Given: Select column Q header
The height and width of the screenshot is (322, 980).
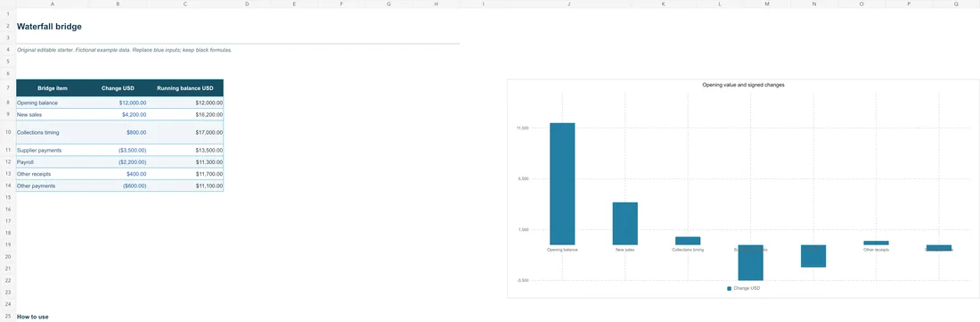Looking at the screenshot, I should [956, 4].
